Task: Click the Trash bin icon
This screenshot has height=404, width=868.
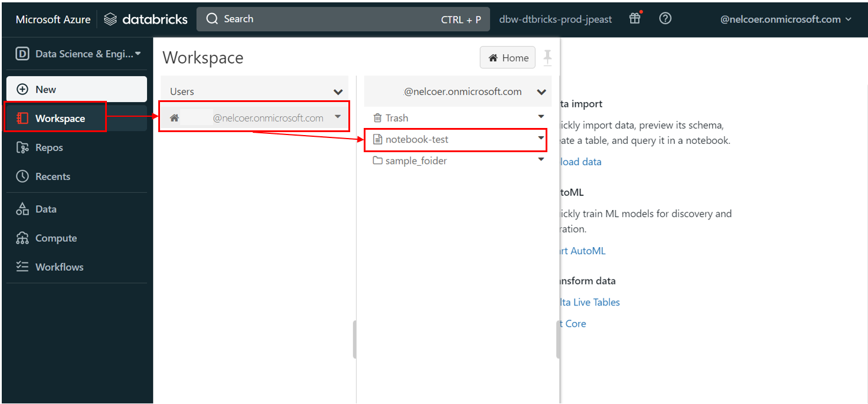Action: (x=378, y=118)
